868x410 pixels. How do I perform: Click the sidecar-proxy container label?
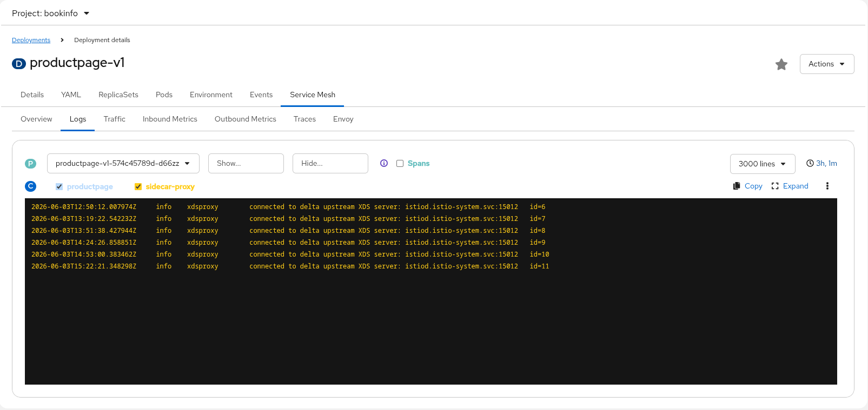coord(170,186)
